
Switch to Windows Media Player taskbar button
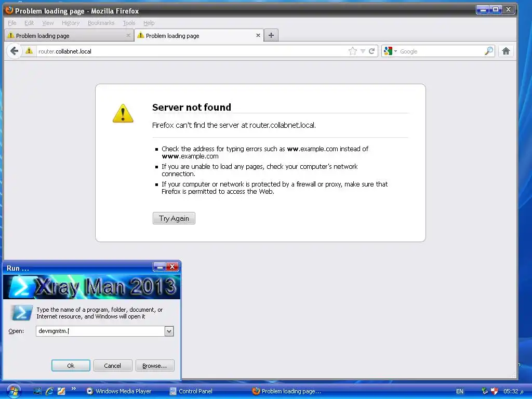pos(119,391)
